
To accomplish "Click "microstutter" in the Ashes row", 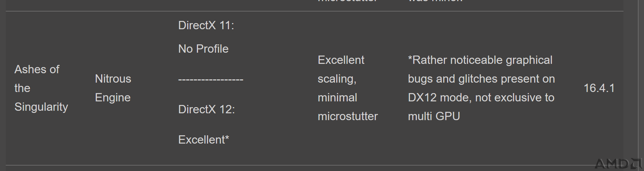I will coord(348,116).
